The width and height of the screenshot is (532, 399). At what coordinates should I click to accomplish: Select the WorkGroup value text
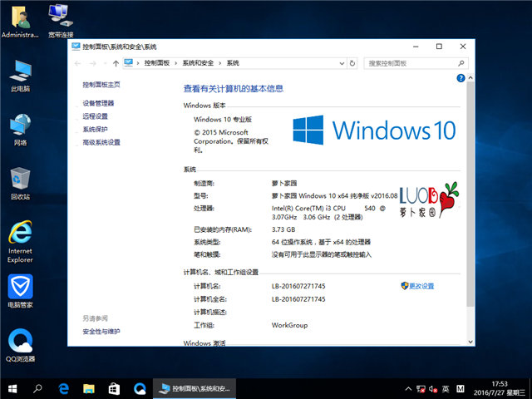coord(290,325)
